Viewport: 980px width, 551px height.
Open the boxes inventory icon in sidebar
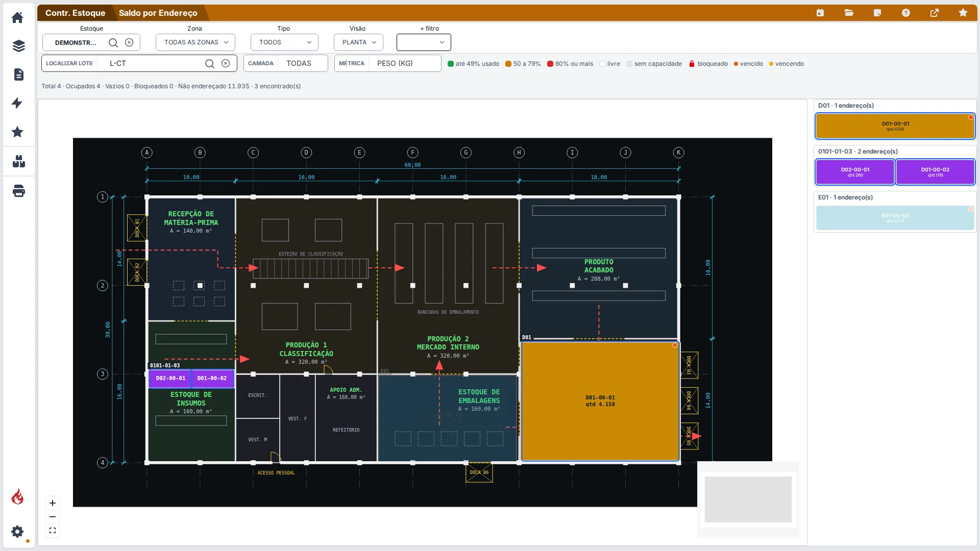click(19, 162)
